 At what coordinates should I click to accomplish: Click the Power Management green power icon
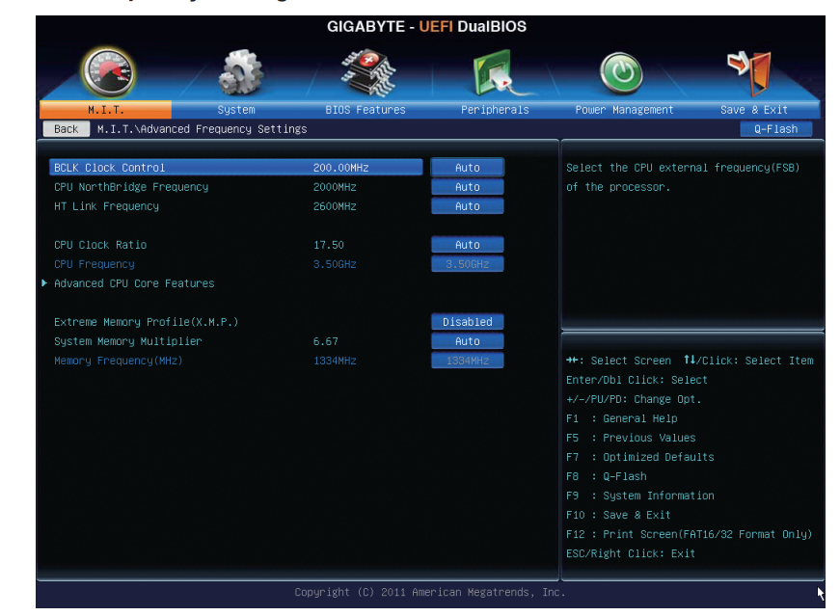621,73
